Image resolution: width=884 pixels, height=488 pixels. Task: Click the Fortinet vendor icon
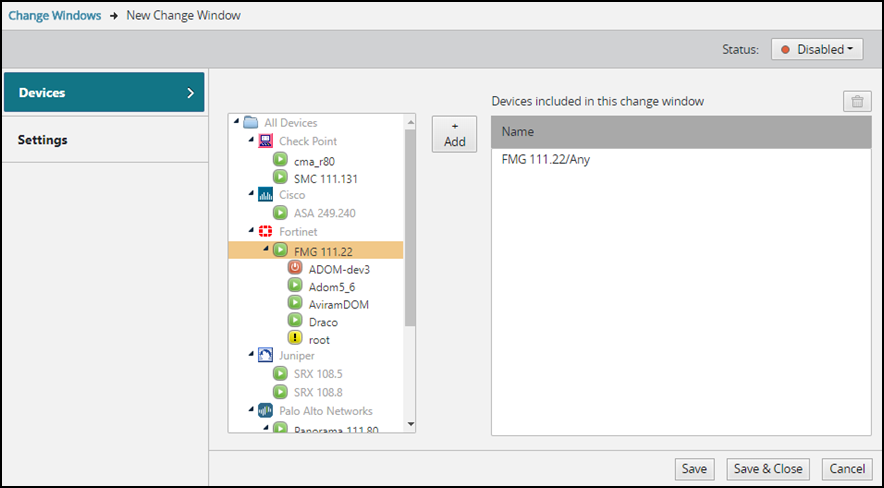pos(265,231)
